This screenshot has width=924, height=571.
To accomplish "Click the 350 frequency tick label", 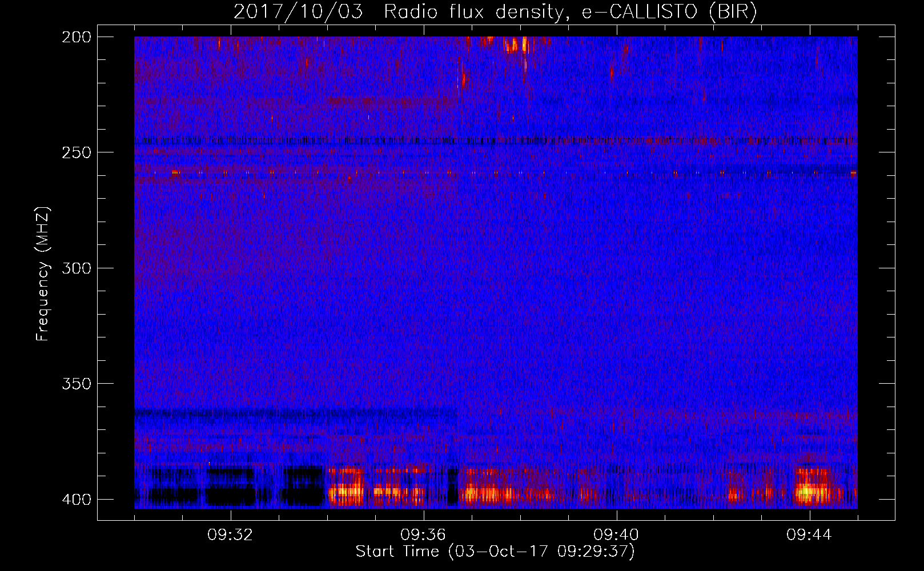I will pyautogui.click(x=77, y=384).
